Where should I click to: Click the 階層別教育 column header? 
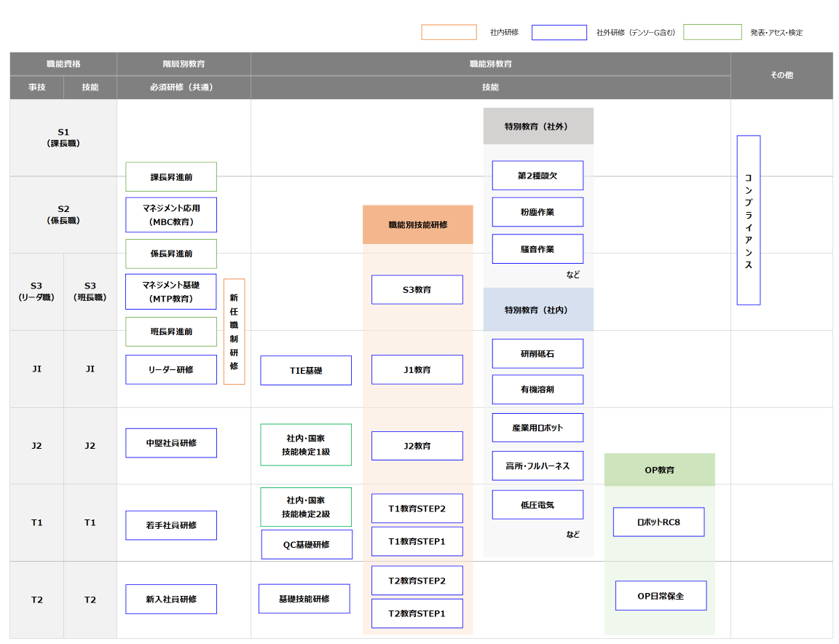click(x=184, y=64)
